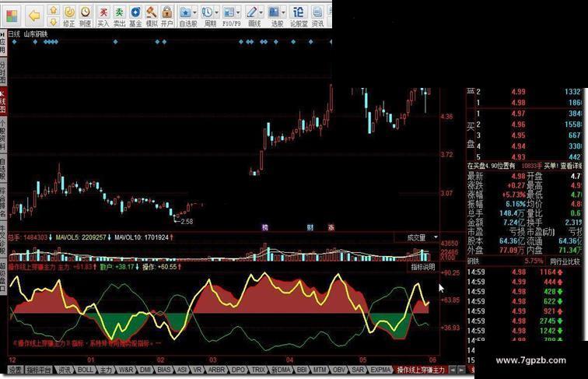Switch to the MTM indicator tab
This screenshot has height=379, width=588.
(320, 370)
